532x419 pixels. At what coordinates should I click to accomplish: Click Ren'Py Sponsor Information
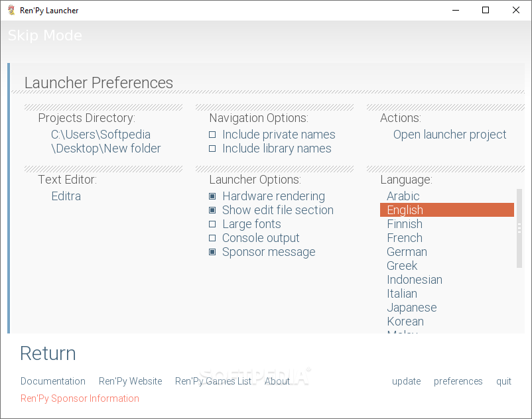80,398
